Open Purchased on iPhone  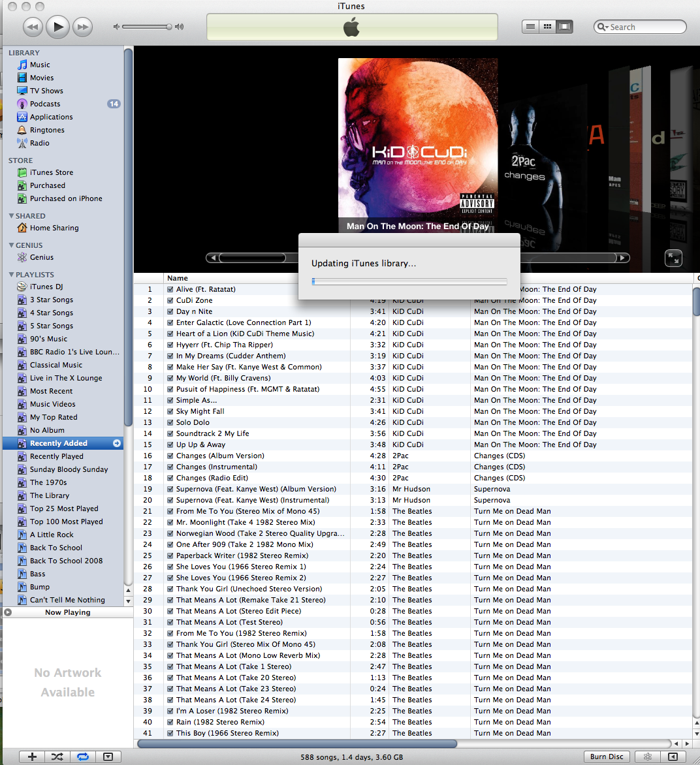(x=66, y=199)
